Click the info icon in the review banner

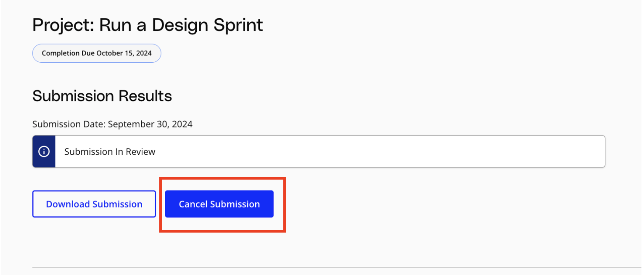click(44, 151)
